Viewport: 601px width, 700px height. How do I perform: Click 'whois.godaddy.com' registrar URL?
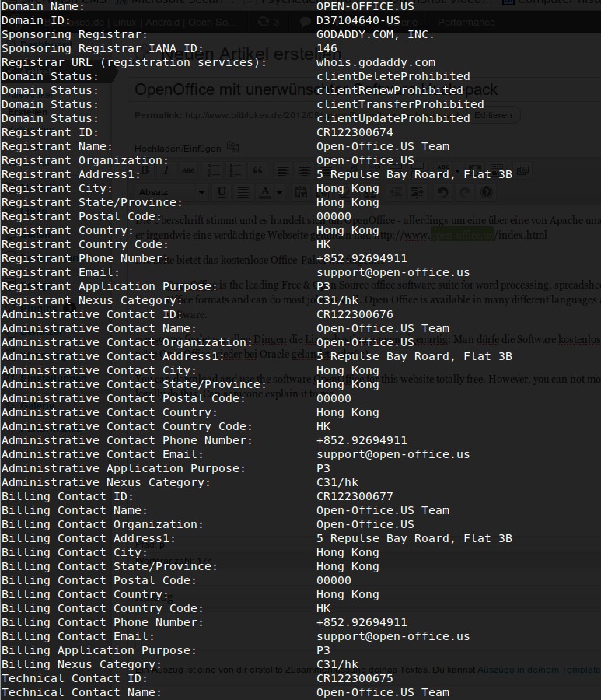(376, 62)
